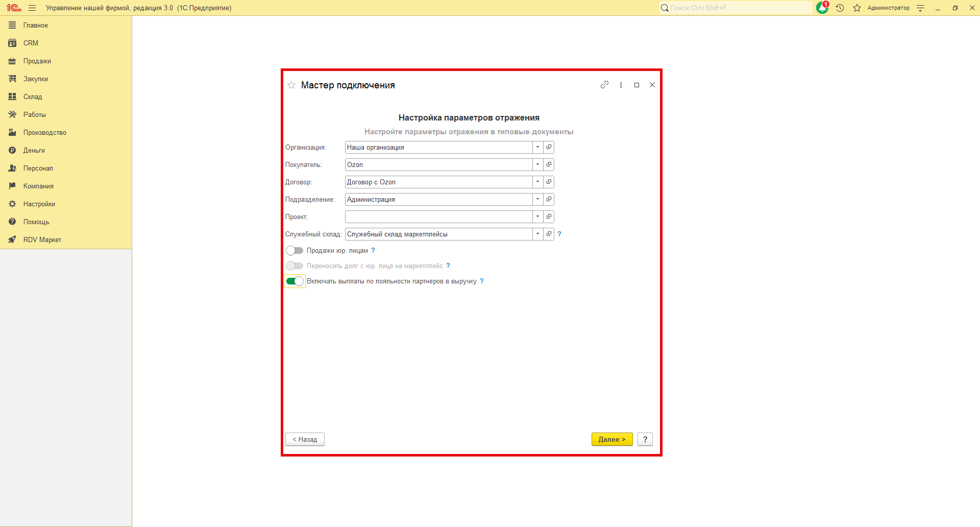
Task: Expand the Договор dropdown list
Action: pyautogui.click(x=537, y=182)
